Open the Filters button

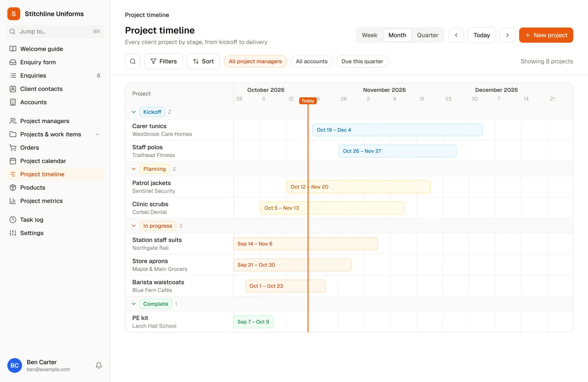[x=164, y=61]
